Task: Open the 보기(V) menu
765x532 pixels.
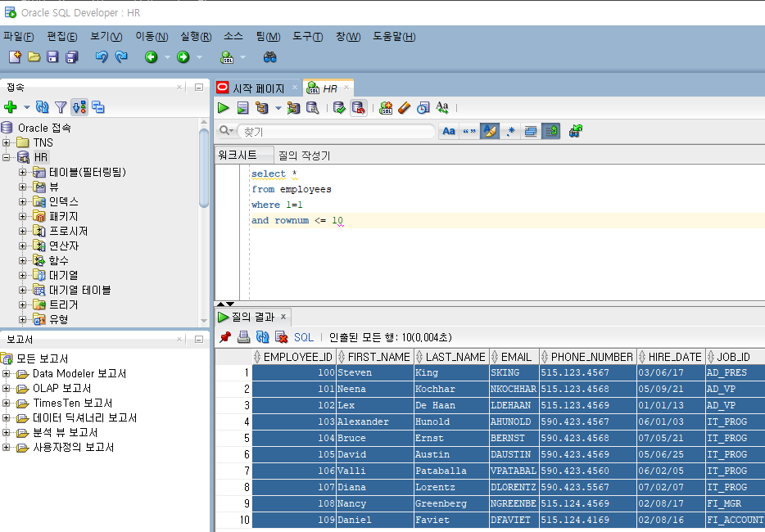Action: [x=106, y=37]
